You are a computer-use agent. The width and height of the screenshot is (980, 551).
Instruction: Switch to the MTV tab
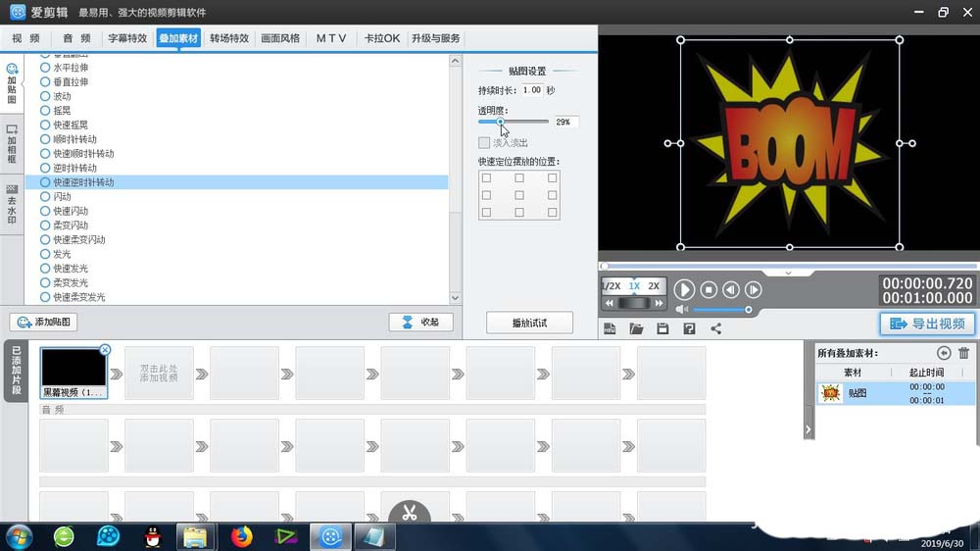click(x=331, y=38)
